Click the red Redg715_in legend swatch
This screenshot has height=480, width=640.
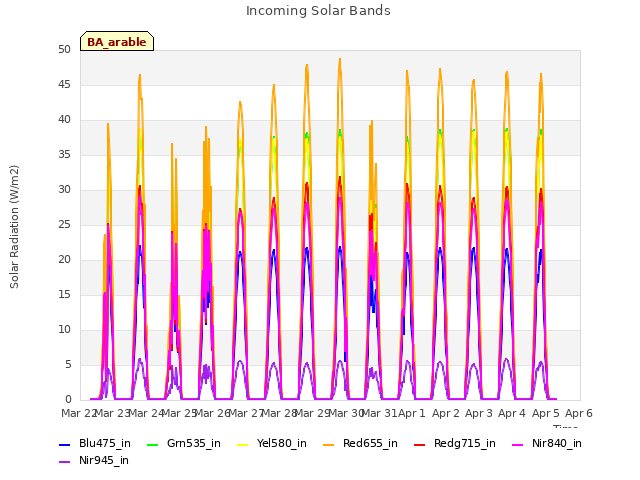point(420,444)
